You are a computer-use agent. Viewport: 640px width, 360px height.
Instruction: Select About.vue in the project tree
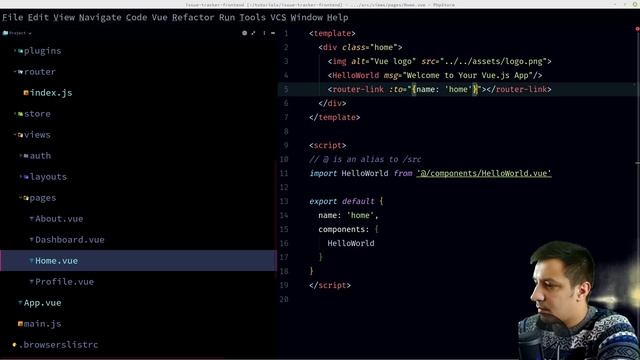pyautogui.click(x=59, y=219)
